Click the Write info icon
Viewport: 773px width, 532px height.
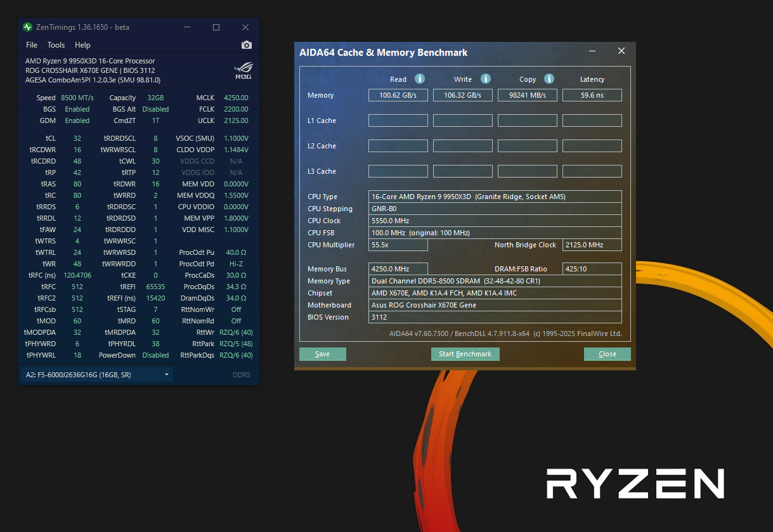485,79
